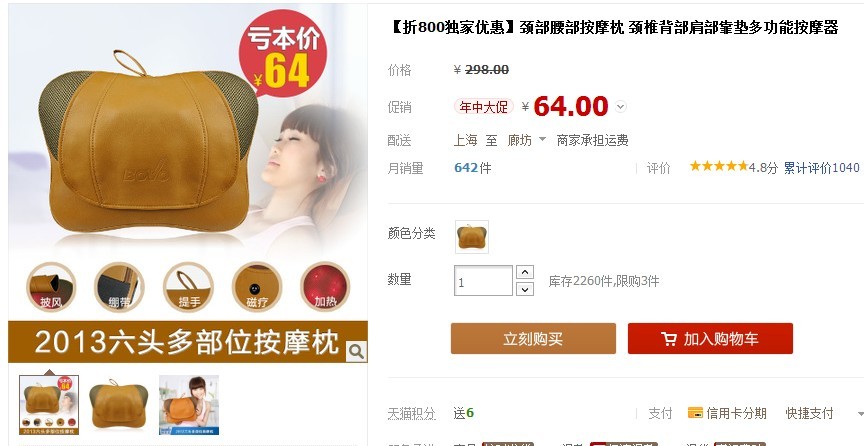Click the 磁疗 feature circle icon

click(x=257, y=287)
